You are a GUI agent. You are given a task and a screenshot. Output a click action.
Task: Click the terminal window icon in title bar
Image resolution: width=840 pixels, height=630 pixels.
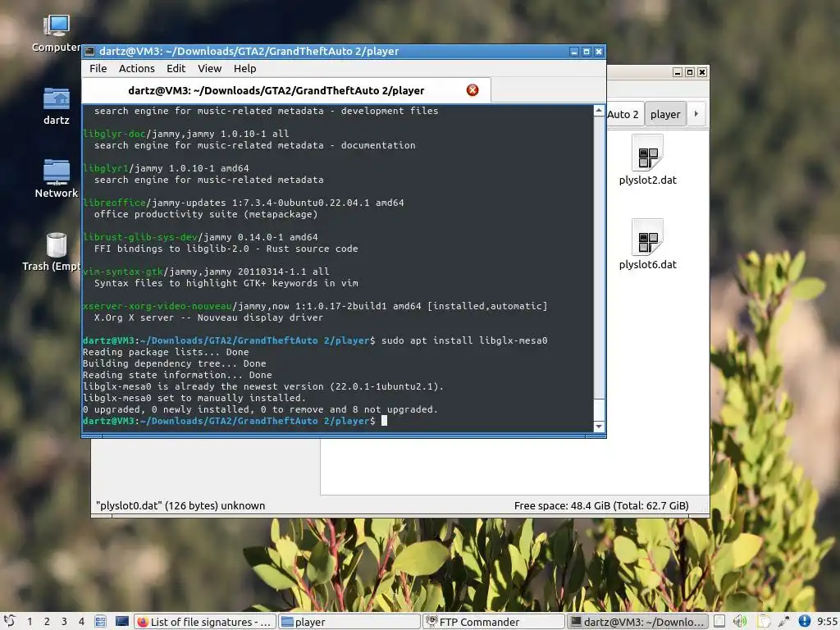coord(90,52)
